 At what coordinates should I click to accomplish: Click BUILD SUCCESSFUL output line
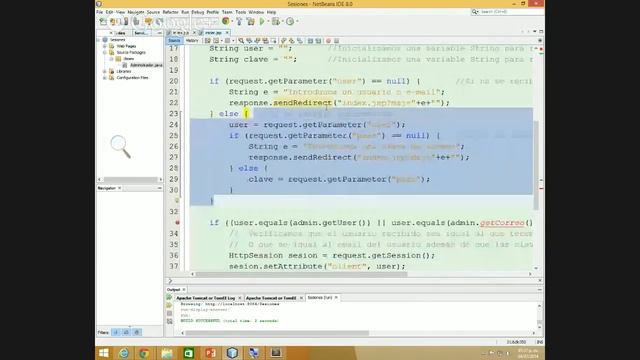[229, 321]
